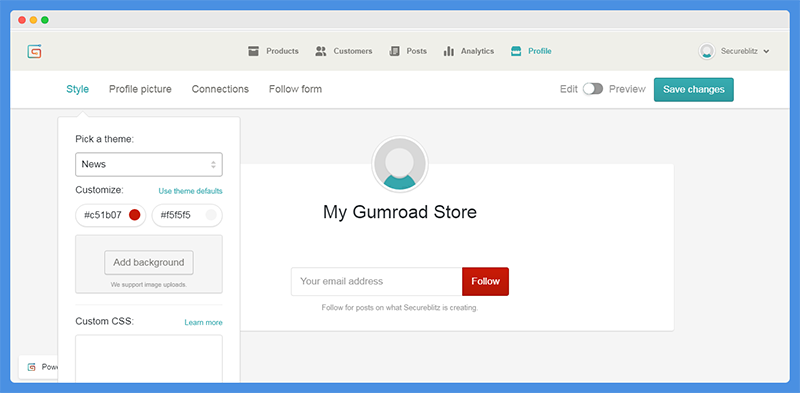Open Customers via the people icon

coord(320,51)
